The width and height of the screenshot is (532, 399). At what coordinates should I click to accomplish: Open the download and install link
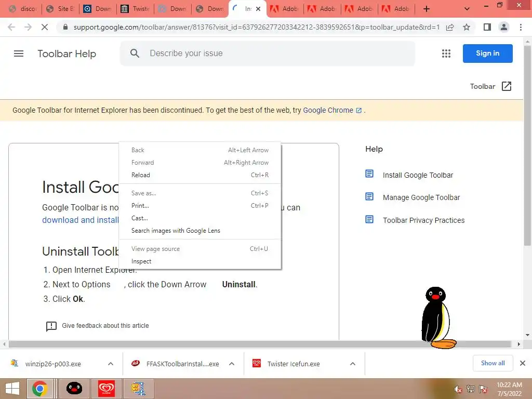[x=81, y=220]
